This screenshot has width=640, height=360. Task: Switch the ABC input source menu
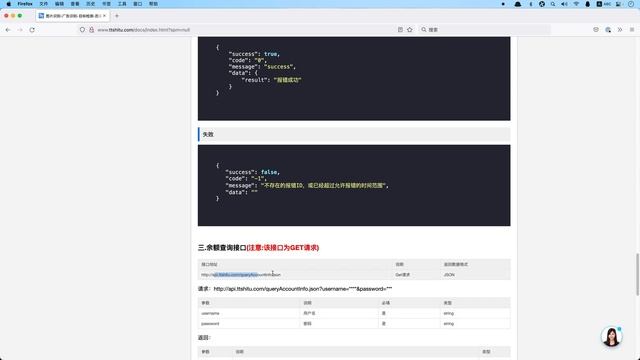coord(604,4)
